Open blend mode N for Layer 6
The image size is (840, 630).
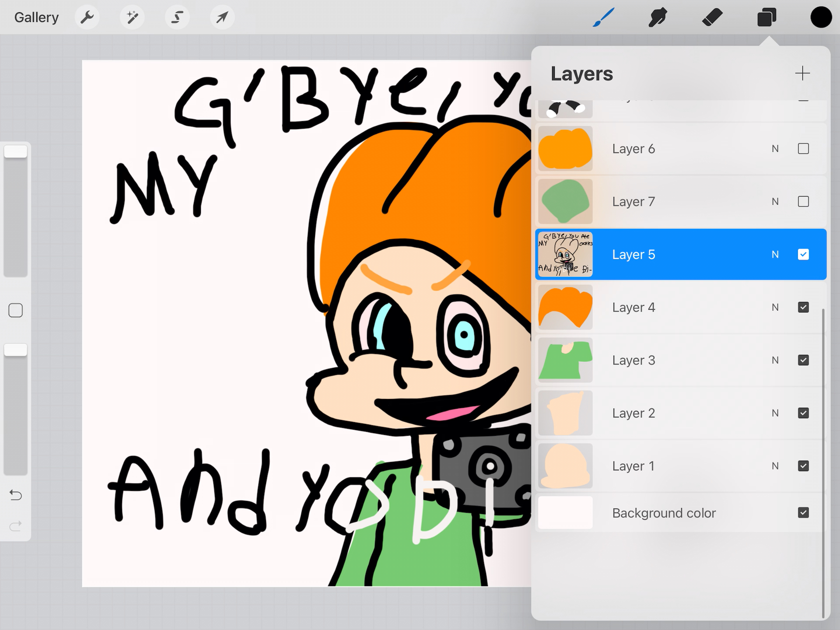775,149
